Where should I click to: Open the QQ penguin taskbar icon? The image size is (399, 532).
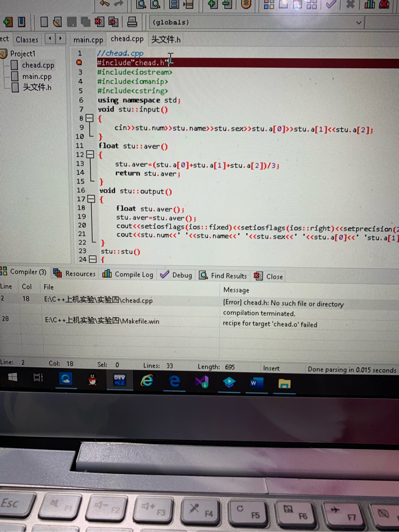[92, 379]
